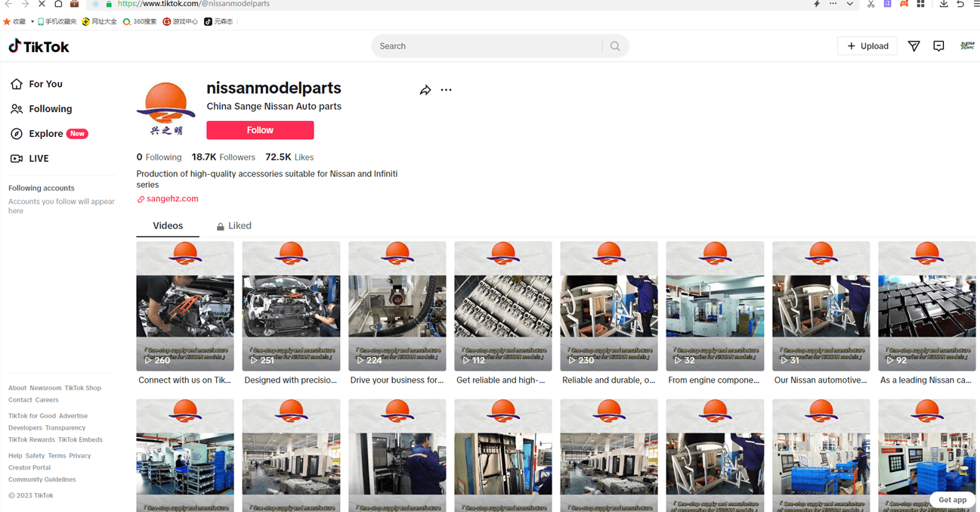The height and width of the screenshot is (512, 980).
Task: Open the browser hamburger menu
Action: click(976, 4)
